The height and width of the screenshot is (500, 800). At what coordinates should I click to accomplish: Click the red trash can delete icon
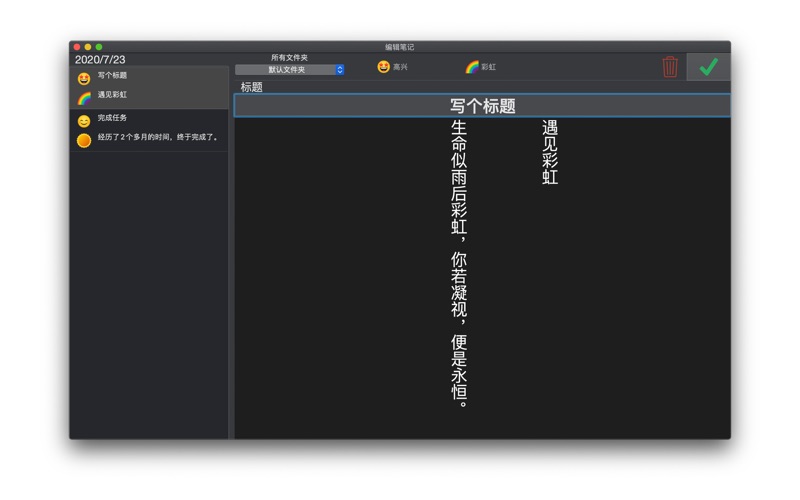670,67
